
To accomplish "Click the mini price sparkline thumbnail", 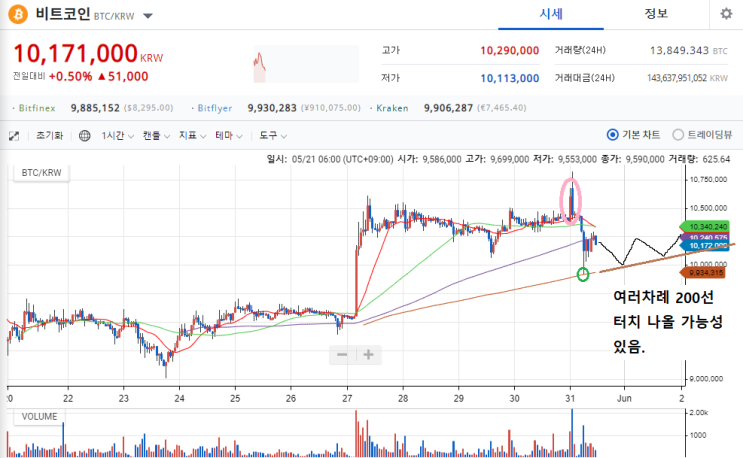I will point(306,64).
